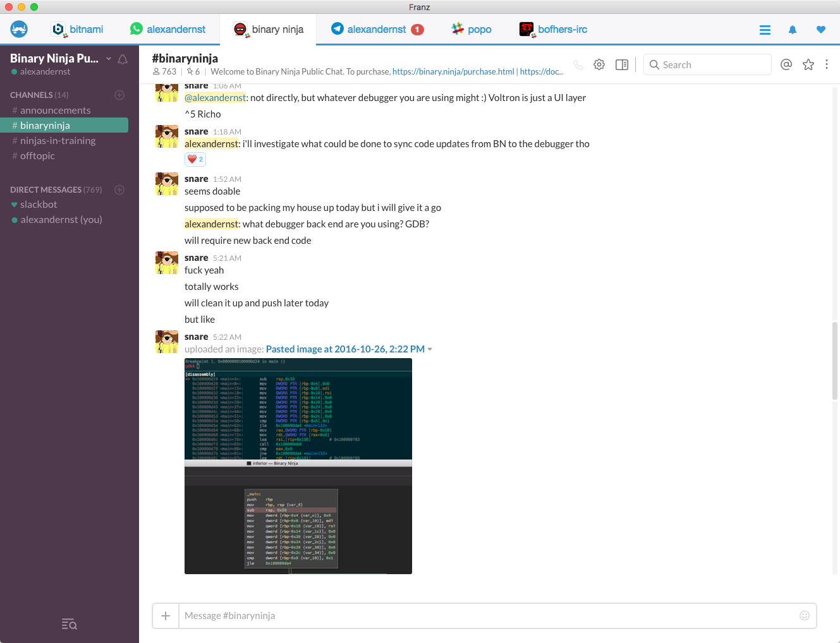Open the Pasted image at 2016-10-26 link

[345, 349]
